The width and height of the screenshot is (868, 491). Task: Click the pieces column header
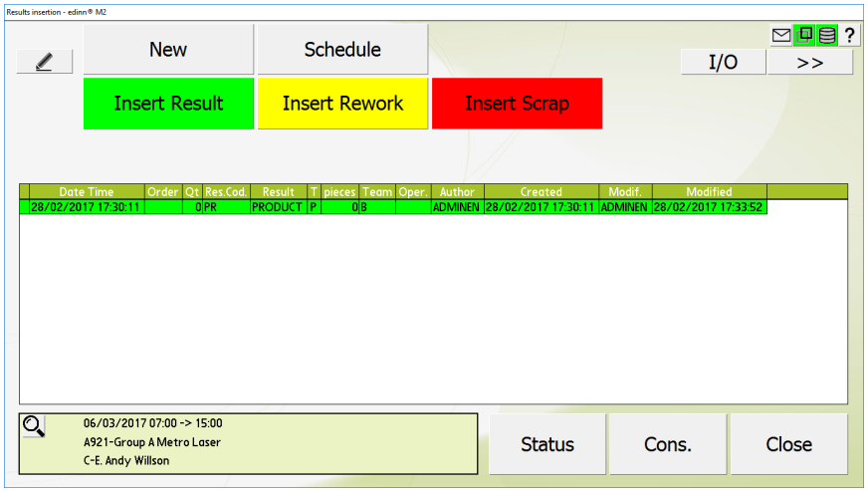[x=339, y=192]
